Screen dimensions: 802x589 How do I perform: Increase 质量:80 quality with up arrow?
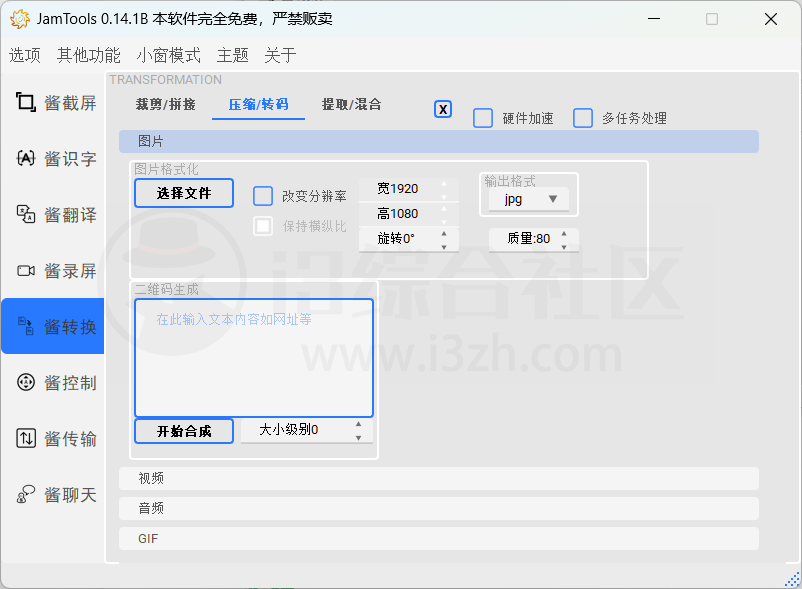click(564, 234)
